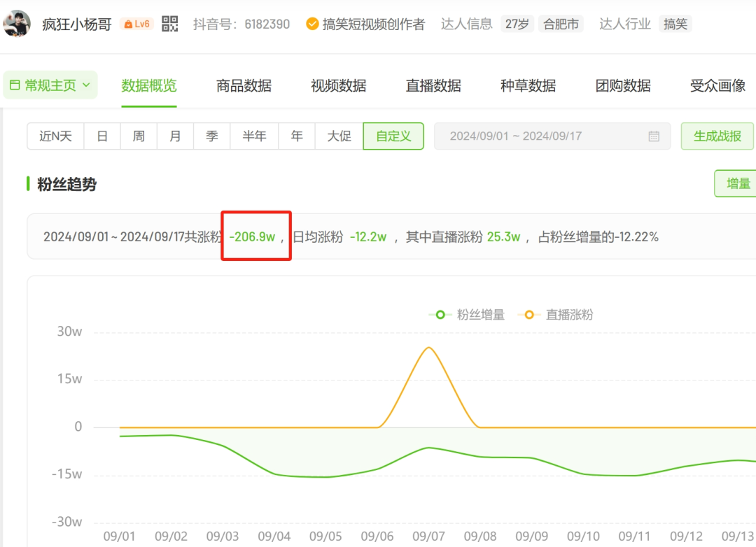Go to the 受众画像 tab
Image resolution: width=756 pixels, height=547 pixels.
point(717,86)
